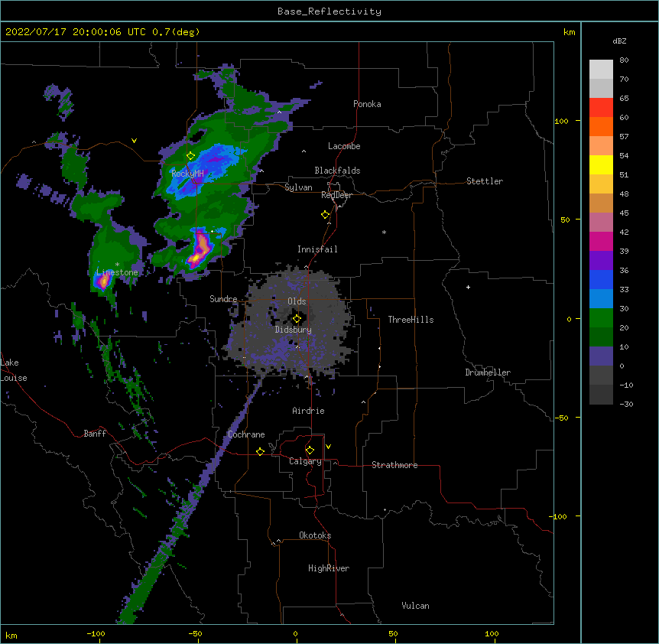This screenshot has height=644, width=659.
Task: Click the Okotoks town label
Action: [x=315, y=535]
